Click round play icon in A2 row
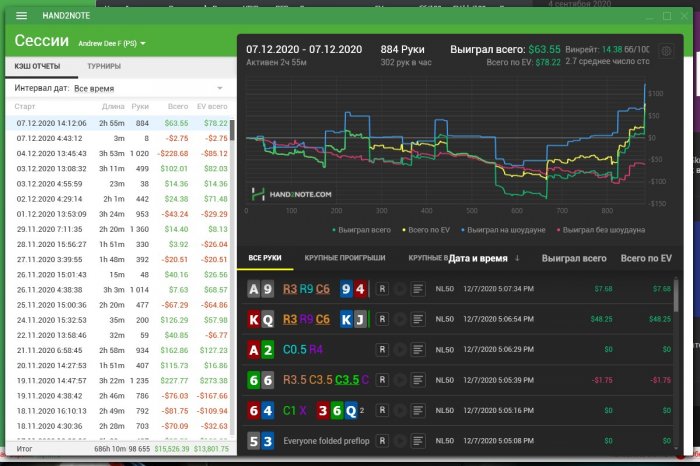Image resolution: width=700 pixels, height=466 pixels. point(400,350)
